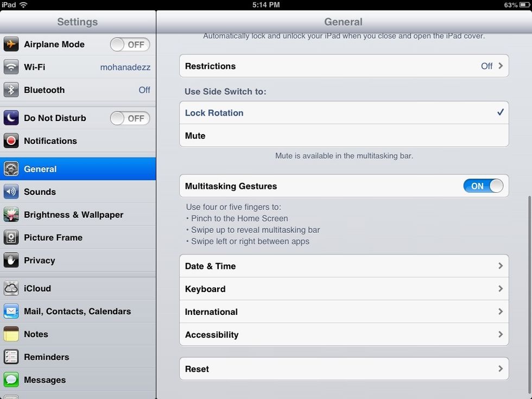Tap the Notifications red icon
This screenshot has width=532, height=399.
click(x=11, y=141)
